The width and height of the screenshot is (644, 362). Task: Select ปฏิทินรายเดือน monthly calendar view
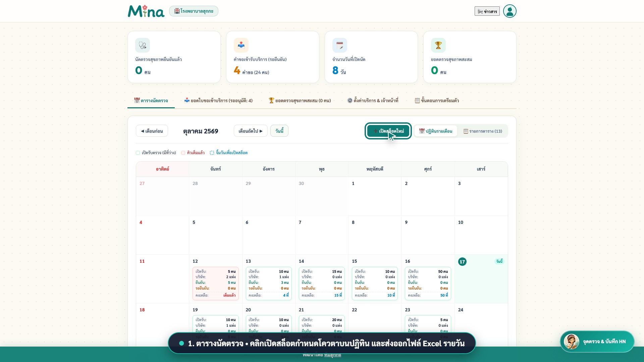click(x=436, y=131)
